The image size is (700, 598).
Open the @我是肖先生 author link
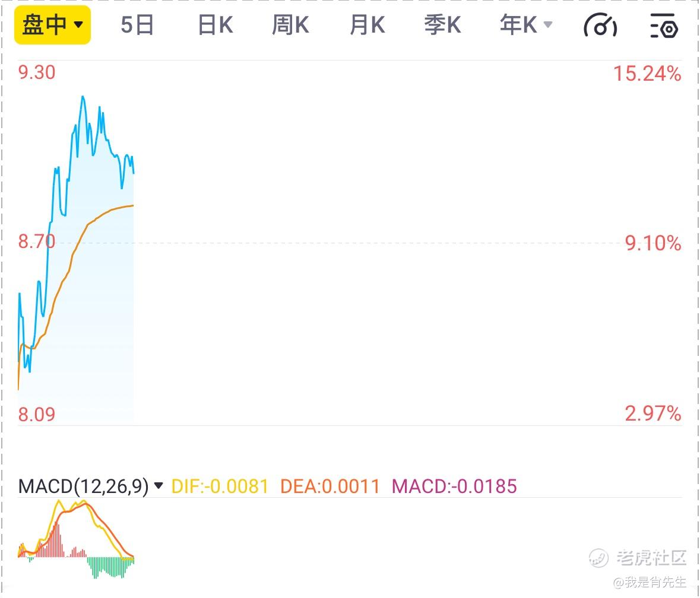650,582
